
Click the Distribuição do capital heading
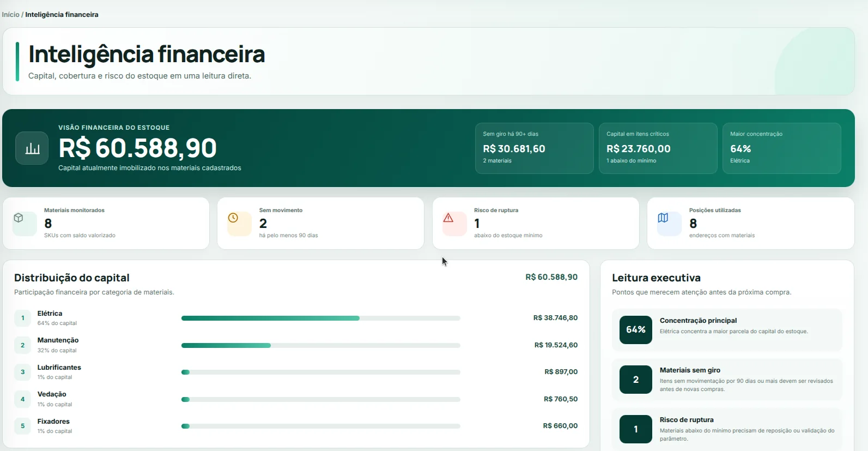pos(72,278)
